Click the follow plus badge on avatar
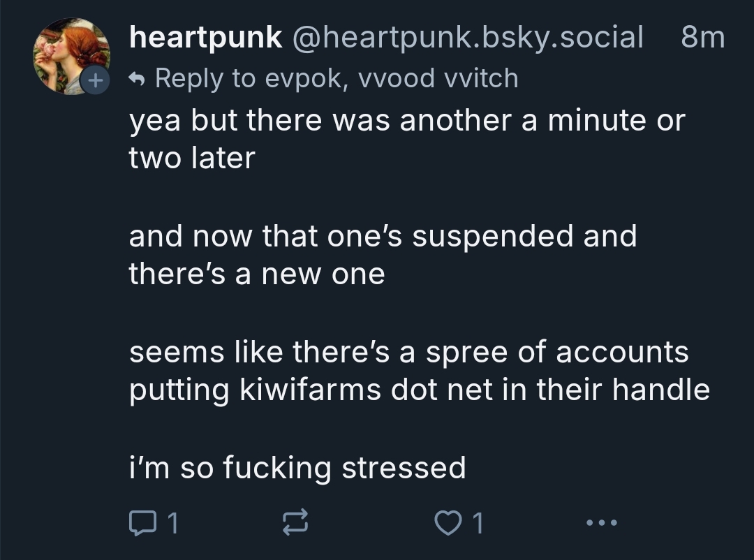The height and width of the screenshot is (560, 754). (93, 80)
